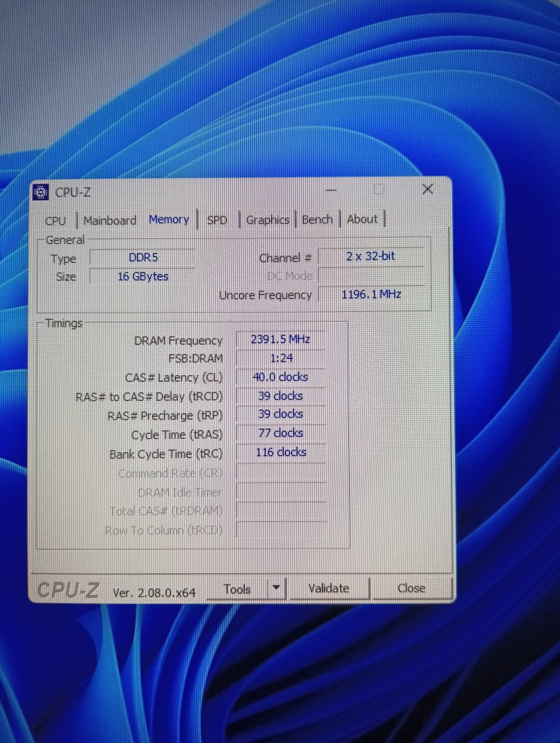560x743 pixels.
Task: Open the CPU tab
Action: click(56, 221)
